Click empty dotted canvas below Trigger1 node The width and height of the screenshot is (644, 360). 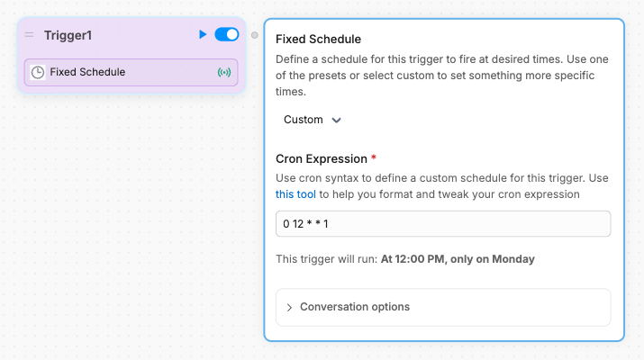point(126,225)
